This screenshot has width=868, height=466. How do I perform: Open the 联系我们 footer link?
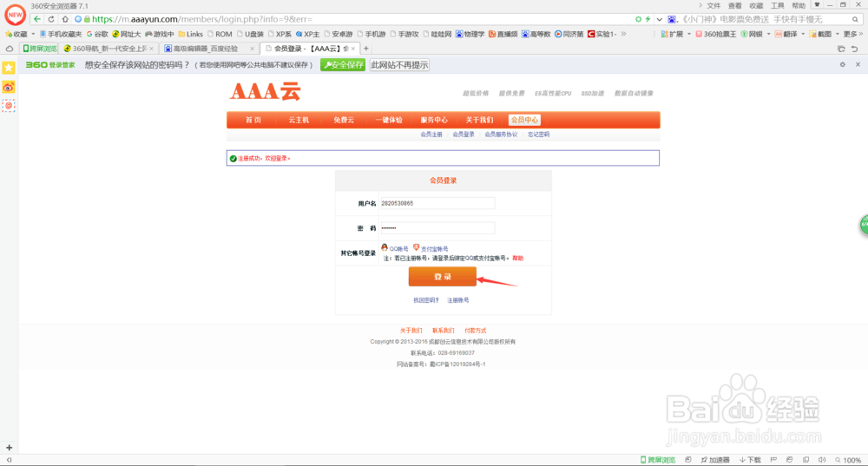coord(443,331)
